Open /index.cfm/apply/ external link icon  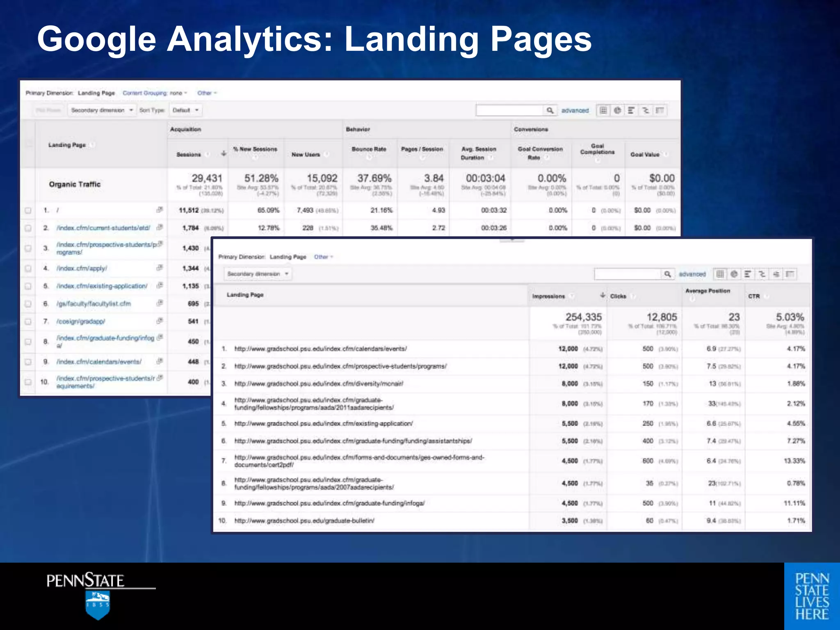point(160,267)
